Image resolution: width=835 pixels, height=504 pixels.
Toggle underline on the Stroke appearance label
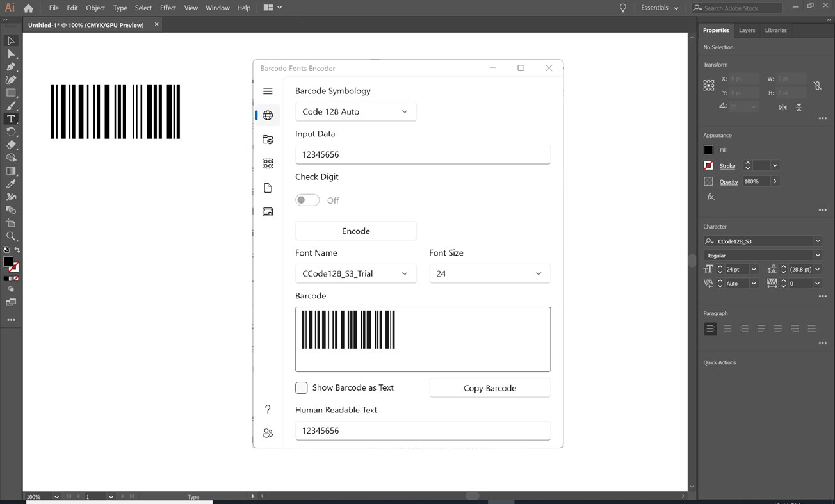point(727,165)
